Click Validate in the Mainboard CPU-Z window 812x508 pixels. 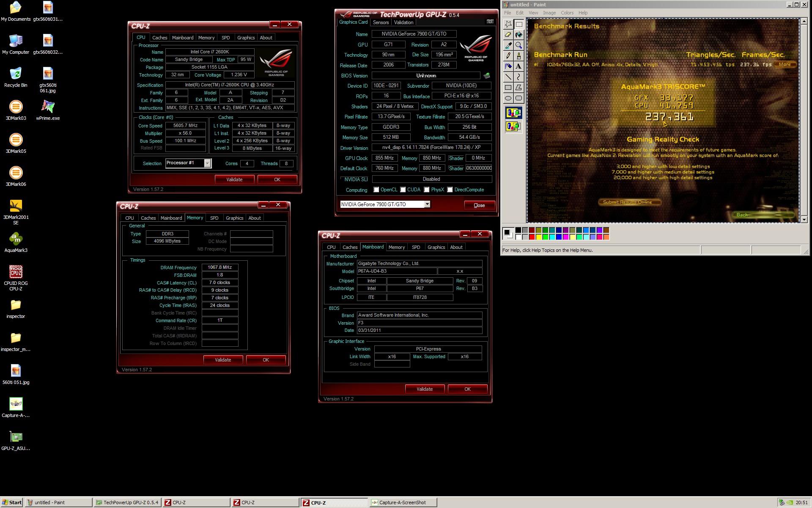click(x=425, y=389)
